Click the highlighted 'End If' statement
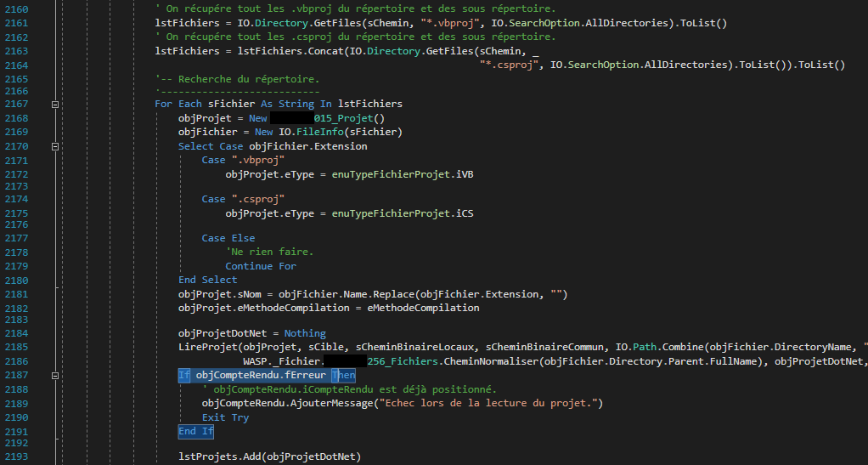This screenshot has width=868, height=465. coord(196,432)
